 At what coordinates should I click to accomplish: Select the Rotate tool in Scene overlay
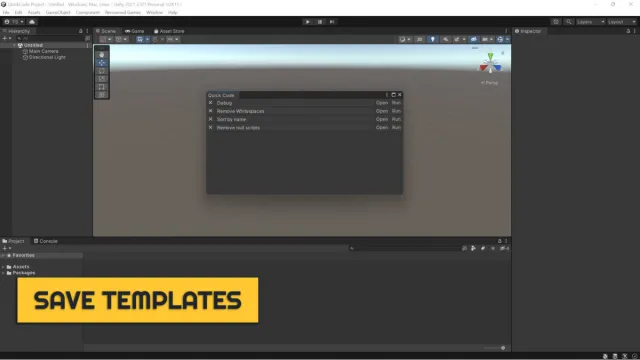coord(102,71)
